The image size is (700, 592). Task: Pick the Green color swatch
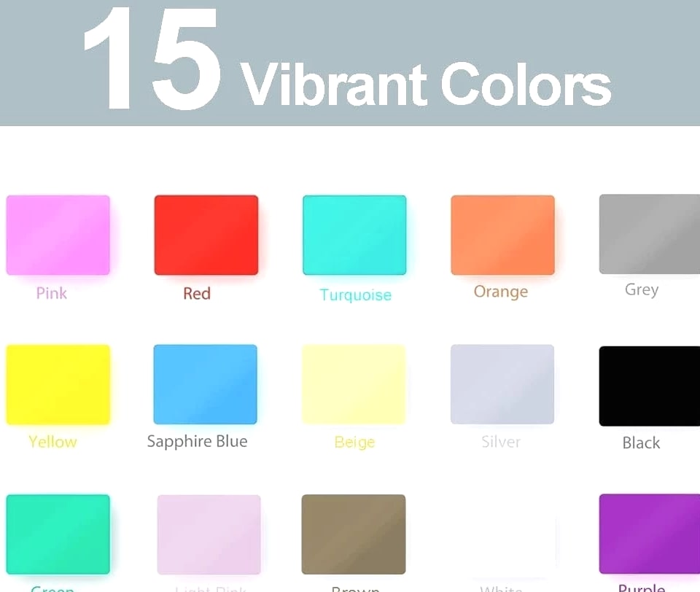tap(58, 534)
